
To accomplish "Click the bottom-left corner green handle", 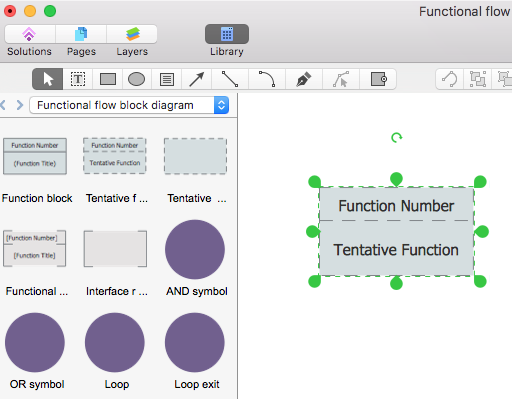I will pos(315,281).
